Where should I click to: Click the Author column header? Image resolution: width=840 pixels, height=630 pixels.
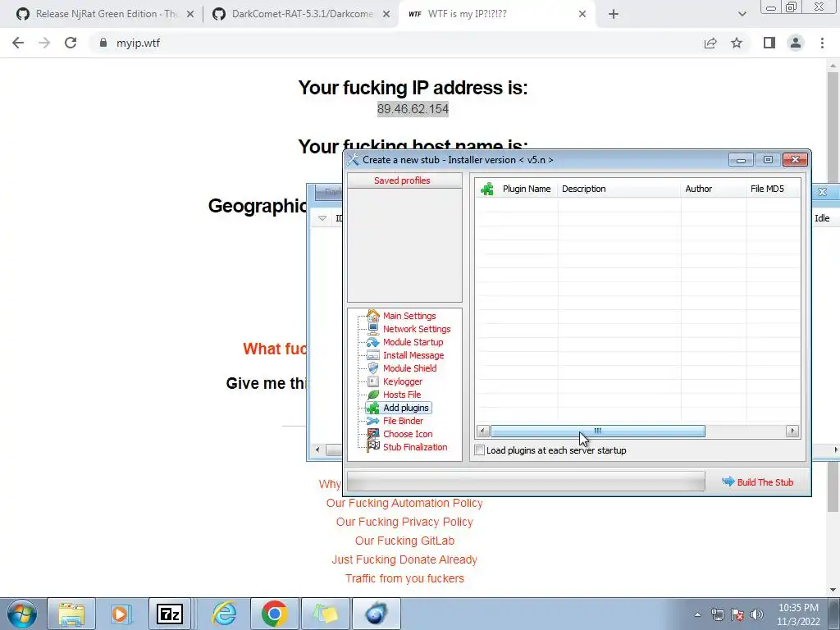(x=714, y=189)
